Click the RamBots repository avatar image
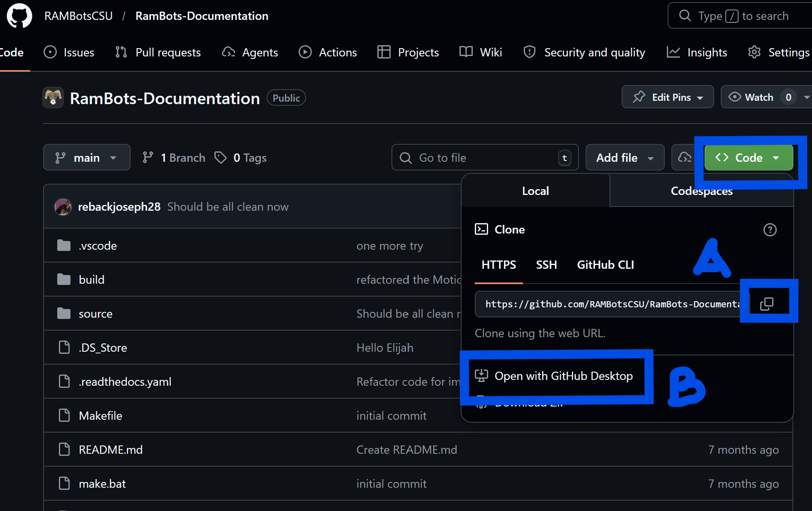Screen dimensions: 812x511 pyautogui.click(x=53, y=98)
